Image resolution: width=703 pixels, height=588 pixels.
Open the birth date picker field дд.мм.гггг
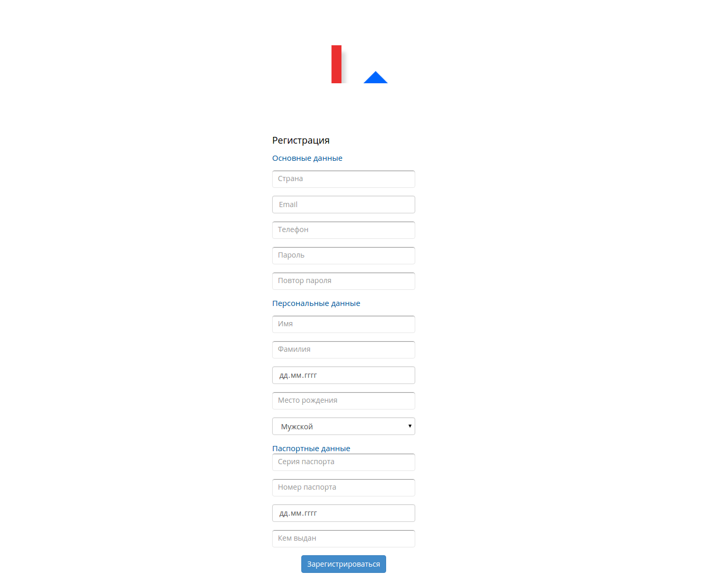point(343,375)
